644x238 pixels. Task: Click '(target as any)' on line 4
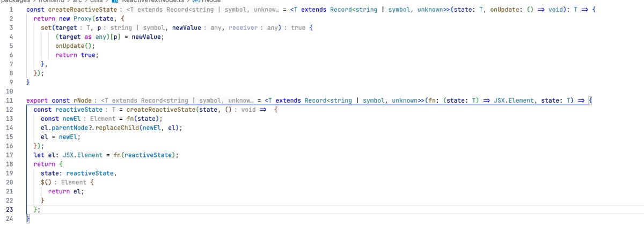(82, 37)
